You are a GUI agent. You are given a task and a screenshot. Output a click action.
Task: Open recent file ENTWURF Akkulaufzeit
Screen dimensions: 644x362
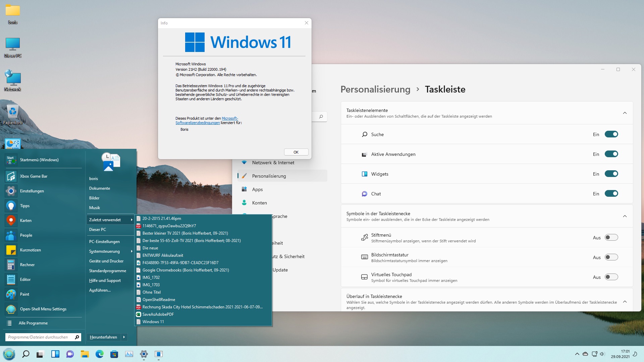pyautogui.click(x=203, y=255)
